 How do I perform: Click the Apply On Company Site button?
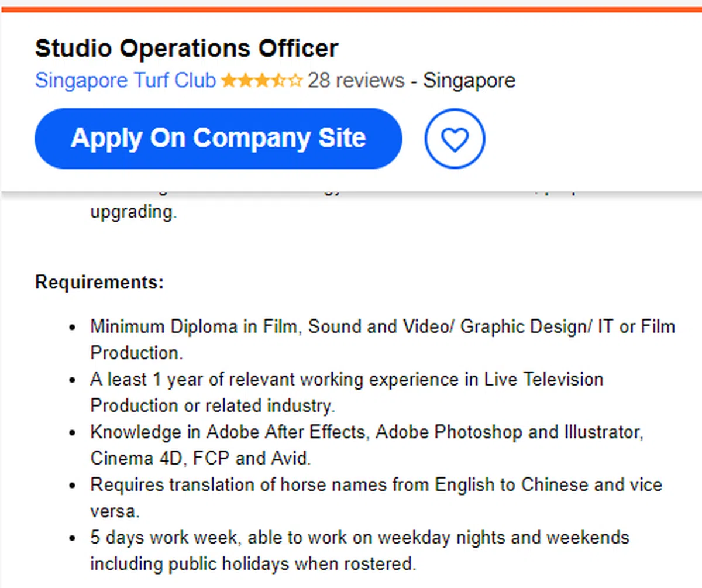coord(218,139)
